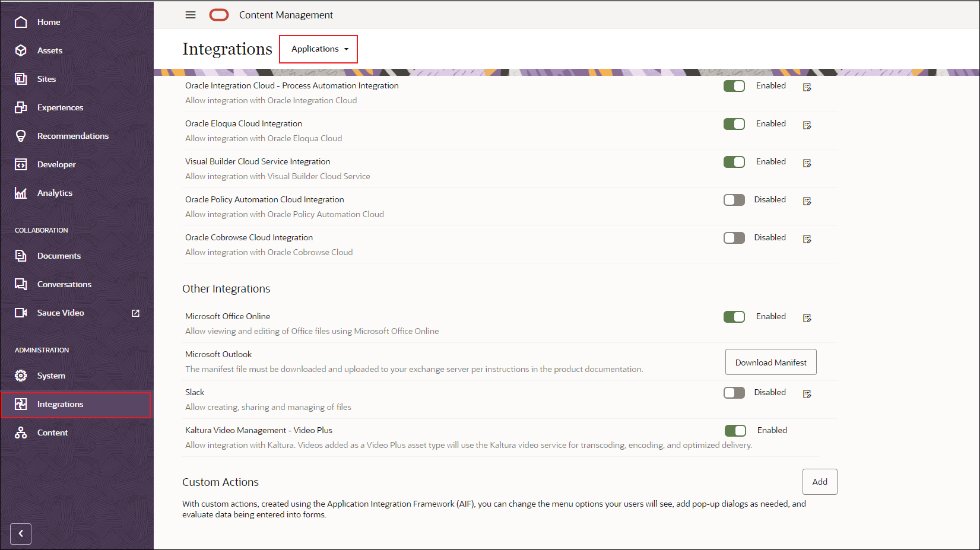Click the Assets cube icon

(21, 50)
